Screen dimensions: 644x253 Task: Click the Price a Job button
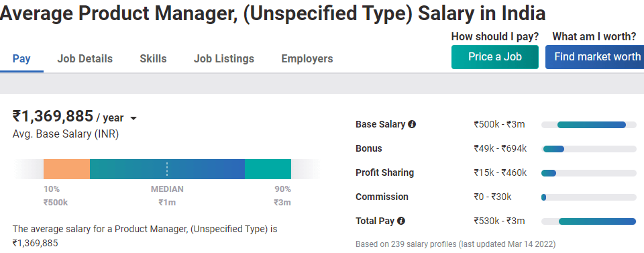point(495,56)
